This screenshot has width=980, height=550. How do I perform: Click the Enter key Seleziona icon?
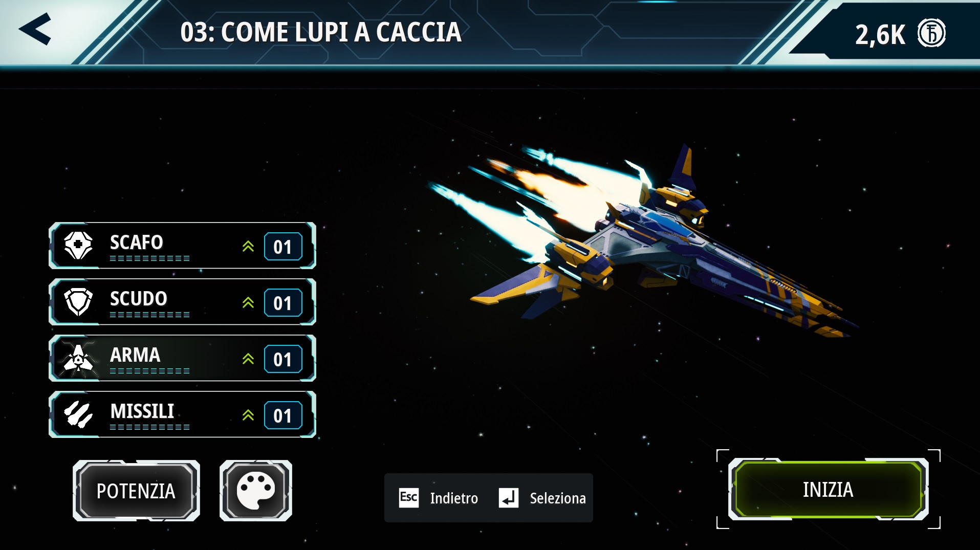tap(508, 497)
